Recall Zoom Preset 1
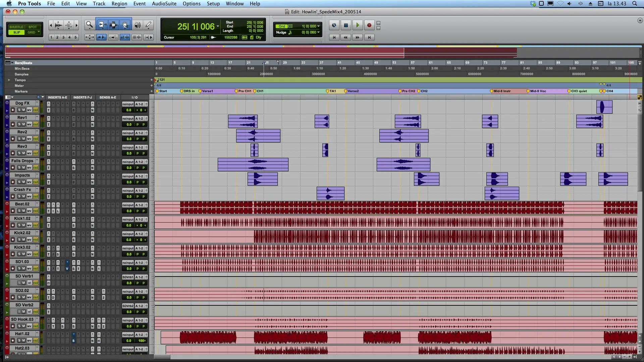644x362 pixels. 51,37
